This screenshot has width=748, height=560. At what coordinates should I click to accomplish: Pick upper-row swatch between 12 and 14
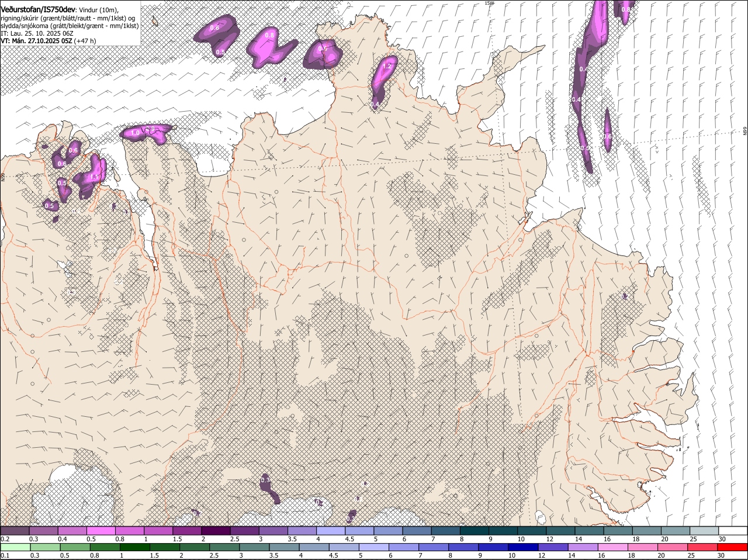560,531
